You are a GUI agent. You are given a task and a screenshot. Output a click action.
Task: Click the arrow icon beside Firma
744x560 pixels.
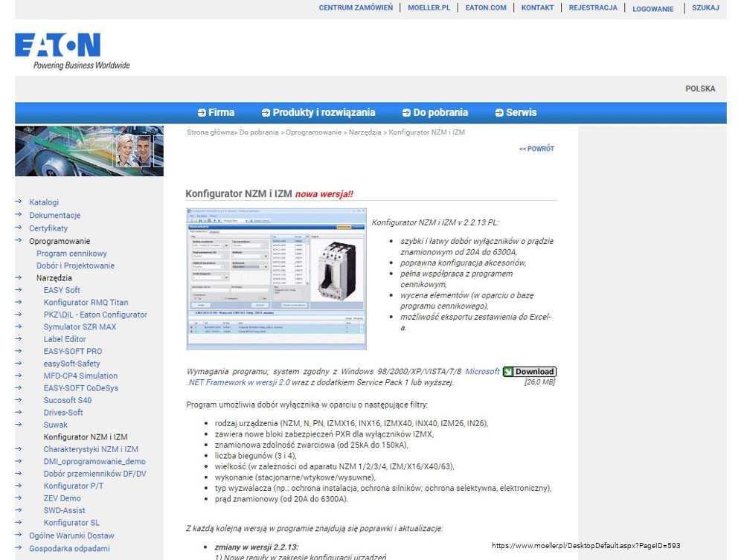tap(202, 113)
